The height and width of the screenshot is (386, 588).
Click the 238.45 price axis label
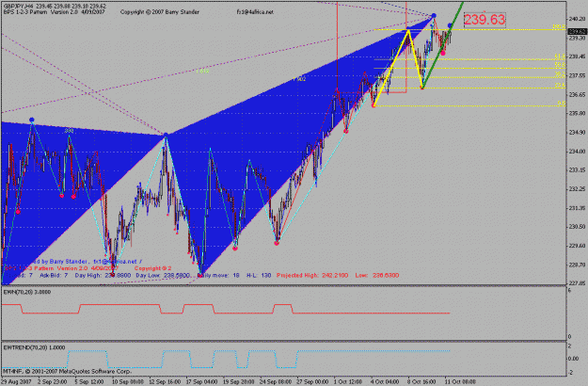577,56
